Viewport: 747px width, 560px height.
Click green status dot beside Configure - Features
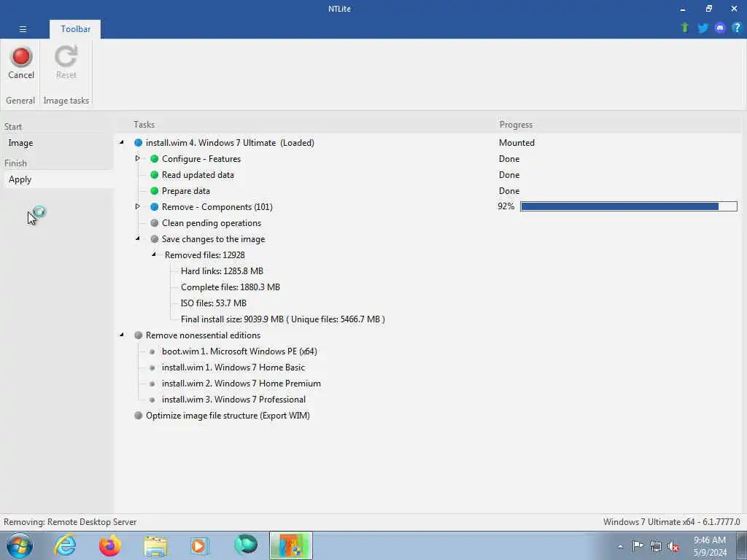point(155,158)
